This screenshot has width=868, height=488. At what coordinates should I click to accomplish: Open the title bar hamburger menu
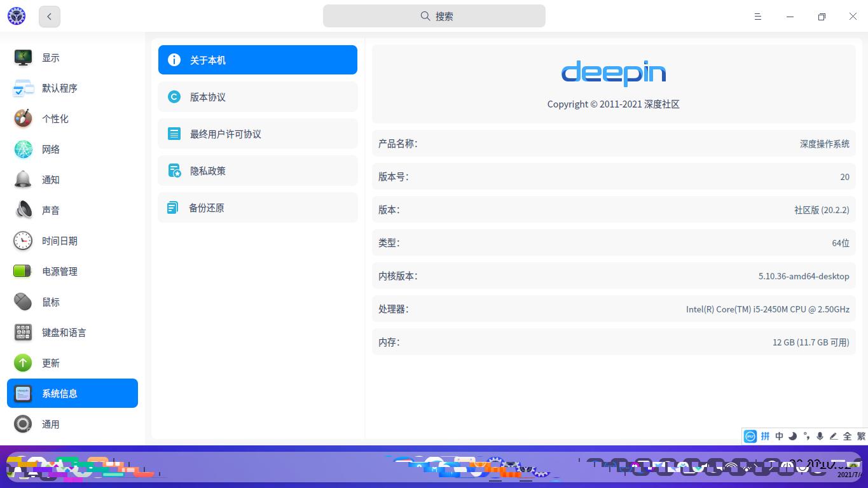[758, 17]
